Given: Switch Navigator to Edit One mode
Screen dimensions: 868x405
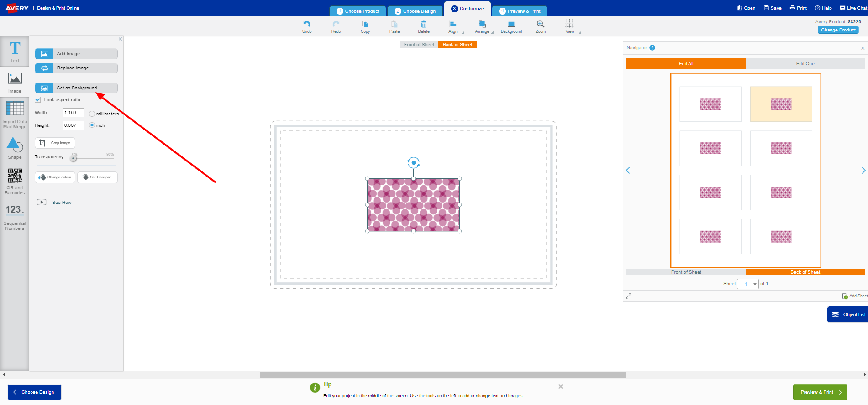Looking at the screenshot, I should pyautogui.click(x=805, y=64).
